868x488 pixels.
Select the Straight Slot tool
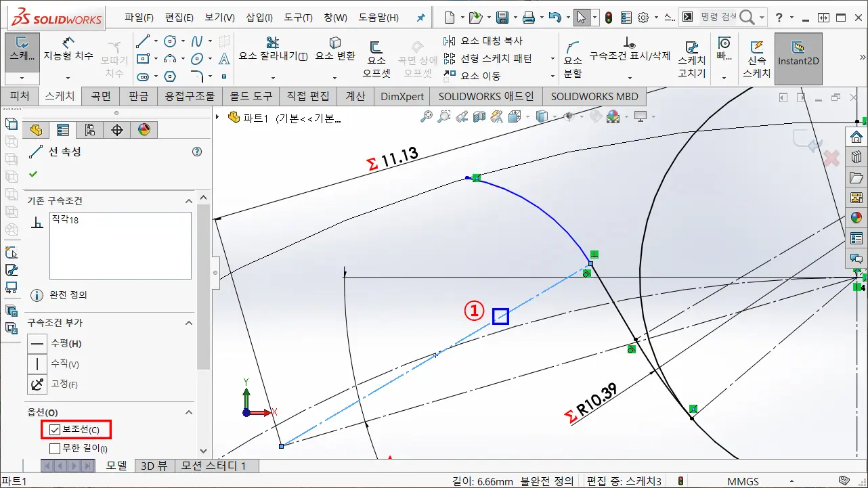pos(142,76)
